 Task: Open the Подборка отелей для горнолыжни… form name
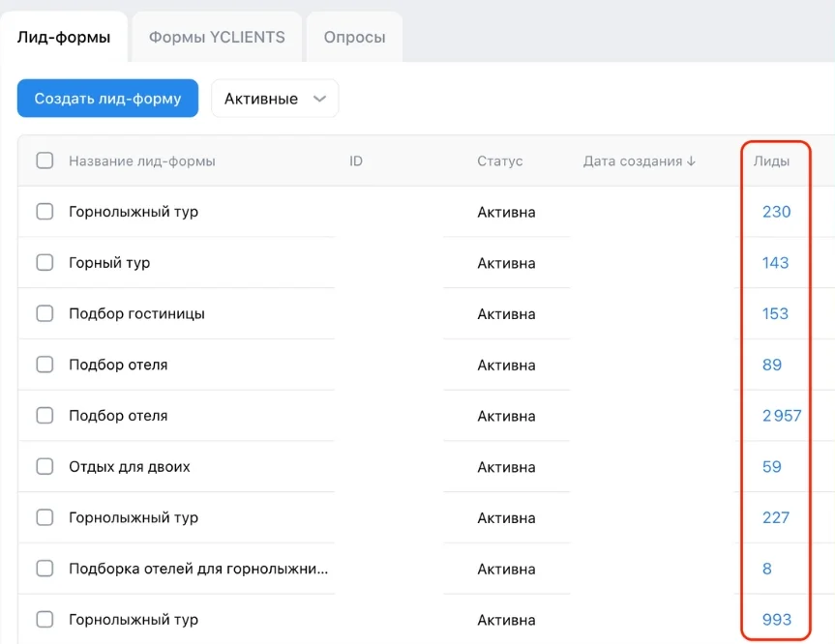198,569
